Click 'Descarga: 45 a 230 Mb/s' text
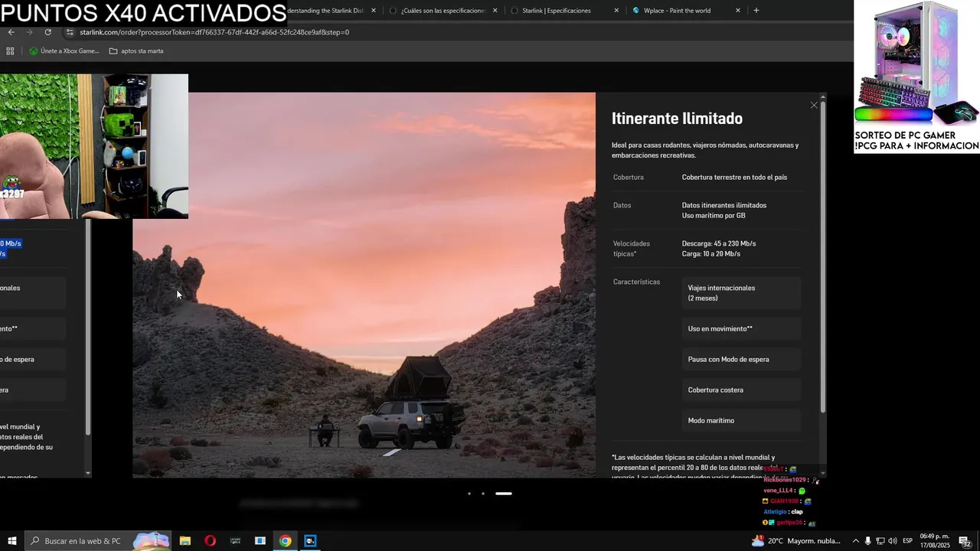Screen dimensions: 980x551 pos(719,243)
